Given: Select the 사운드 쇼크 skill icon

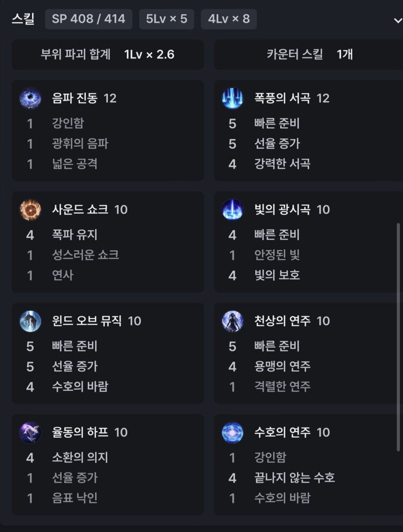Looking at the screenshot, I should tap(31, 210).
